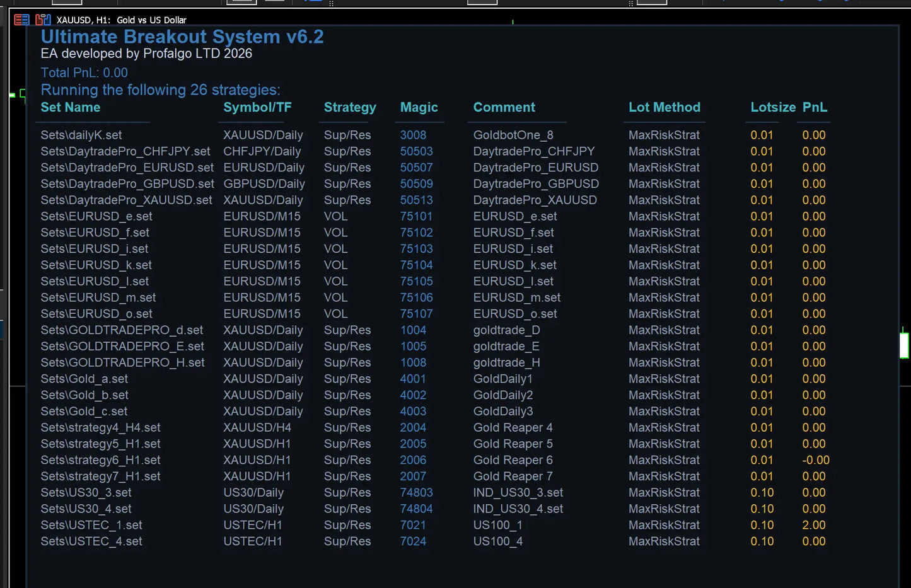Select Sets\DaytradePro_GBPUSD.set entry

coord(127,184)
